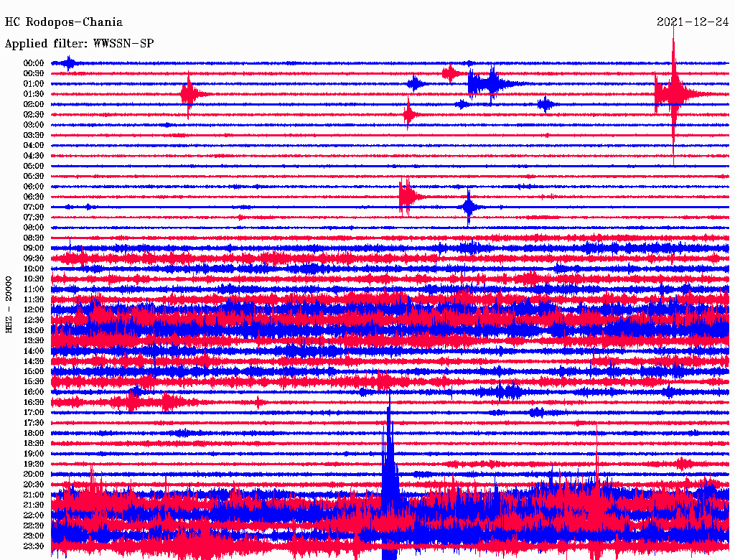Image resolution: width=735 pixels, height=560 pixels.
Task: Click the 09:30 time marker
Action: [34, 258]
